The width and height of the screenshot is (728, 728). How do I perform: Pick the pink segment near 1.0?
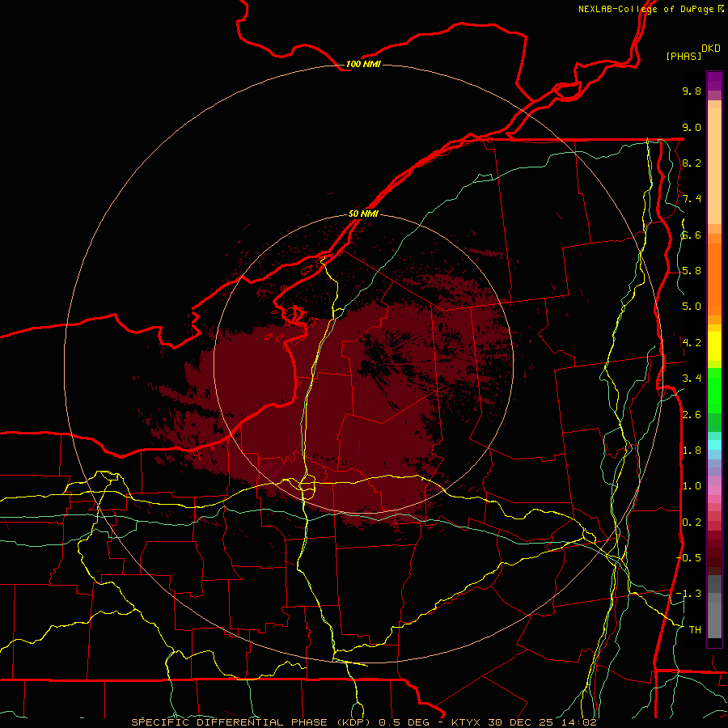point(714,490)
